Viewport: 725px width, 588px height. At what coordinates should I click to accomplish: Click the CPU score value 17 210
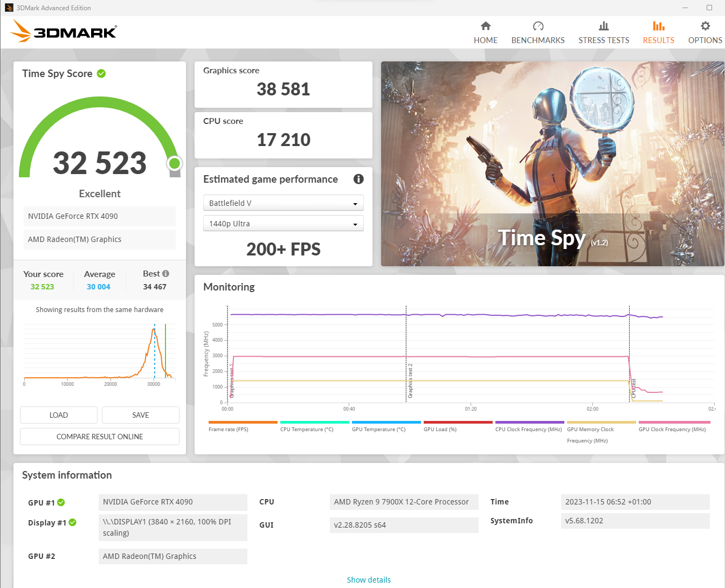pos(284,140)
